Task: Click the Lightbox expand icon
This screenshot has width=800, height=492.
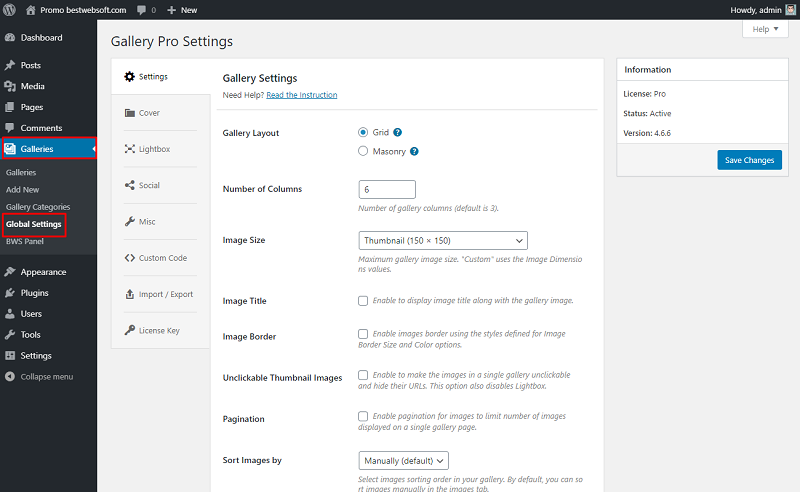Action: tap(130, 149)
